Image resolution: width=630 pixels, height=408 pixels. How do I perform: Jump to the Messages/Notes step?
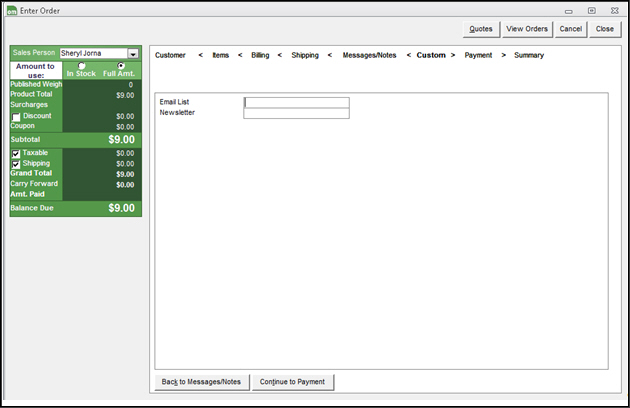[369, 55]
